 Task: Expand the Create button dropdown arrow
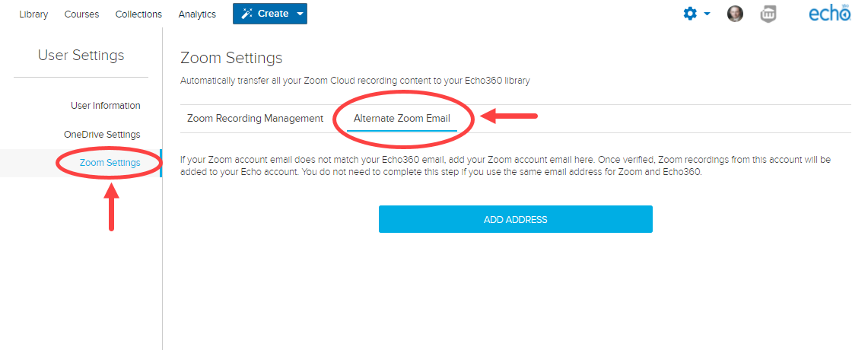pos(300,14)
